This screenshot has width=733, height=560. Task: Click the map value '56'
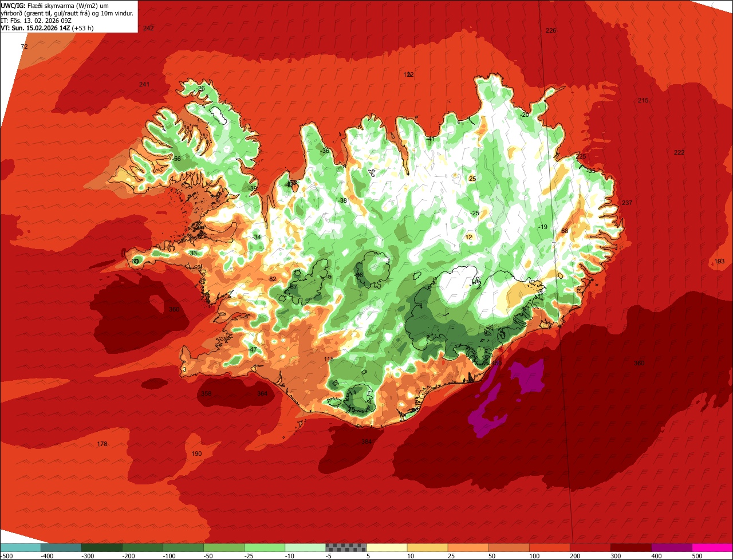[x=177, y=159]
